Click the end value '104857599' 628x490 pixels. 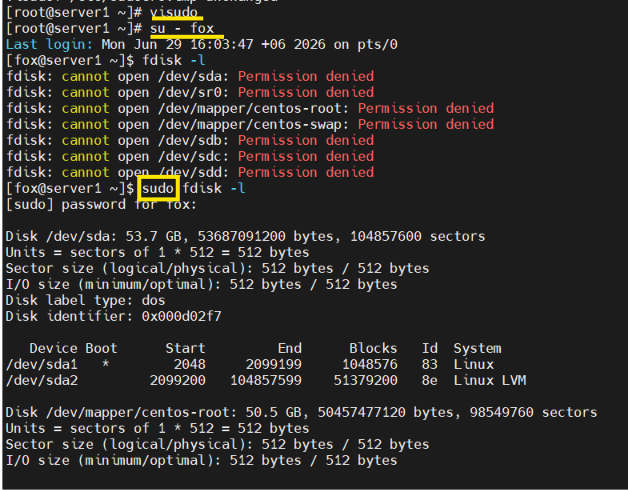point(266,380)
